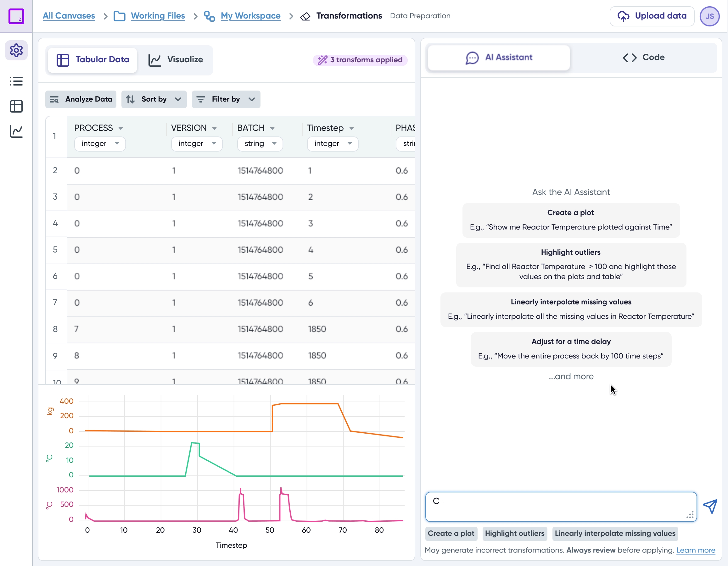Click the settings gear sidebar icon

point(16,50)
